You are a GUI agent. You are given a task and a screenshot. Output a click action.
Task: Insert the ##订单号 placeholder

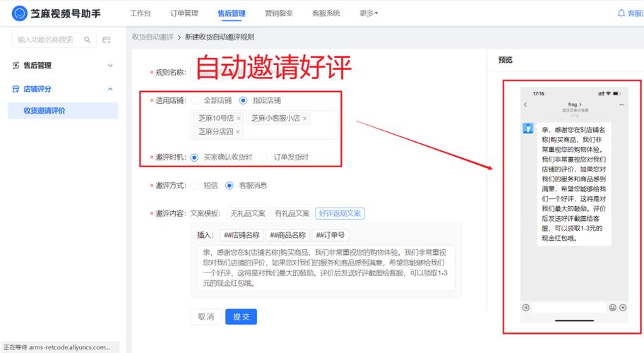(x=330, y=235)
